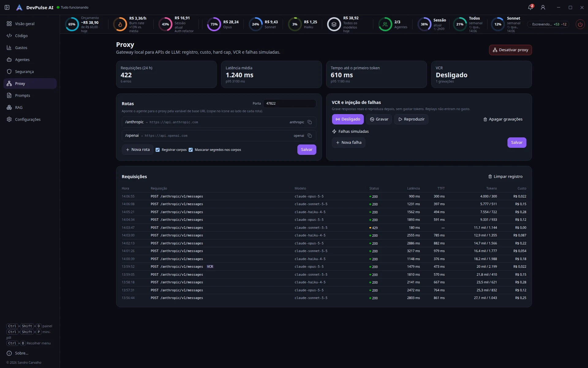Toggle the sidebar collapse icon

(x=7, y=7)
